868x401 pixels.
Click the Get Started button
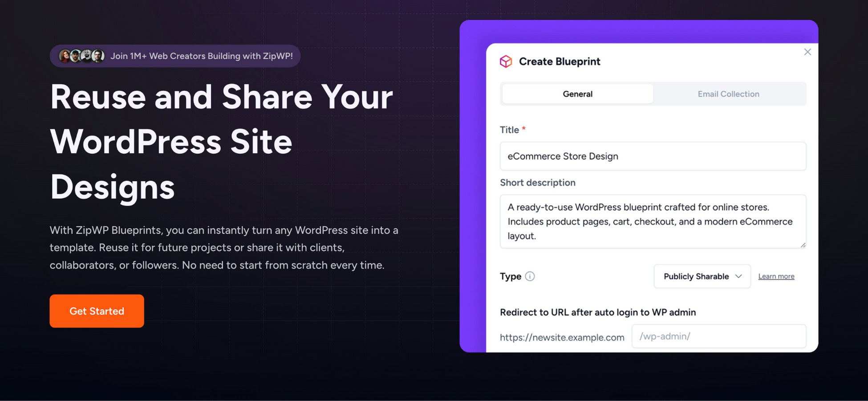click(97, 311)
